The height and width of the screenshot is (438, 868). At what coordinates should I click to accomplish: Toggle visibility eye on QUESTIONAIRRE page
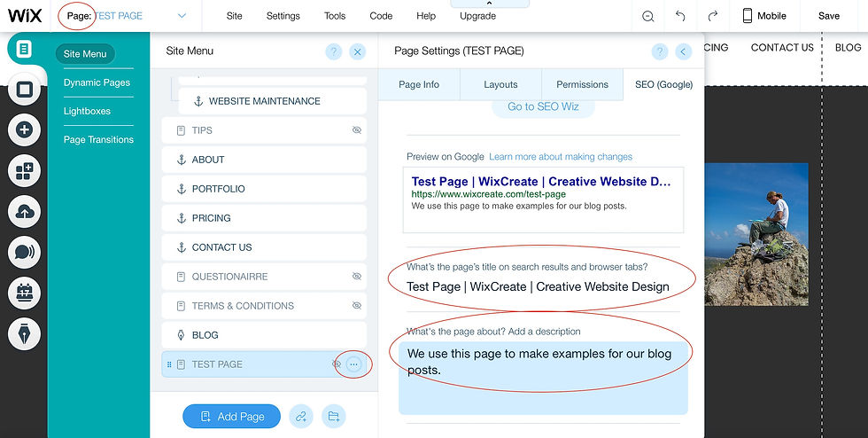point(357,276)
